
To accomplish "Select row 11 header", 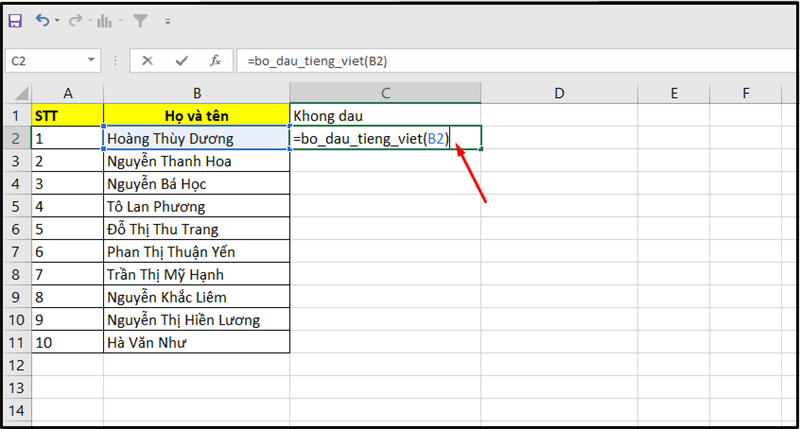I will (16, 342).
